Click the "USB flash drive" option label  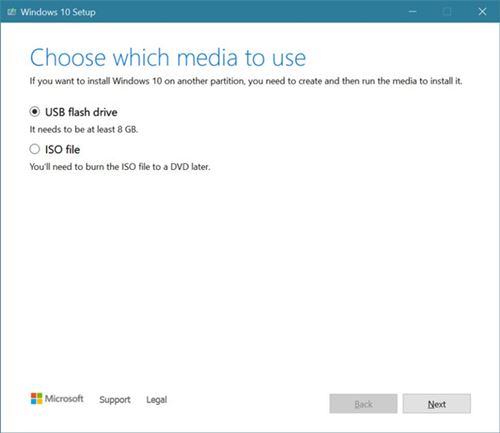click(81, 112)
